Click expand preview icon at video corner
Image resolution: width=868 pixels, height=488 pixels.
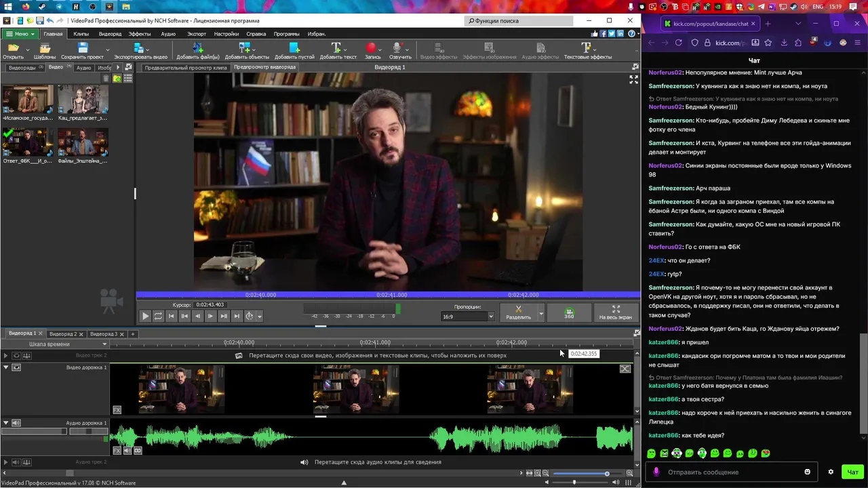pyautogui.click(x=633, y=79)
